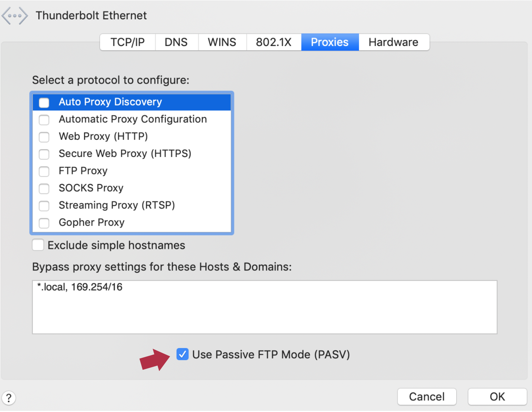
Task: Check Streaming Proxy (RTSP)
Action: tap(44, 206)
